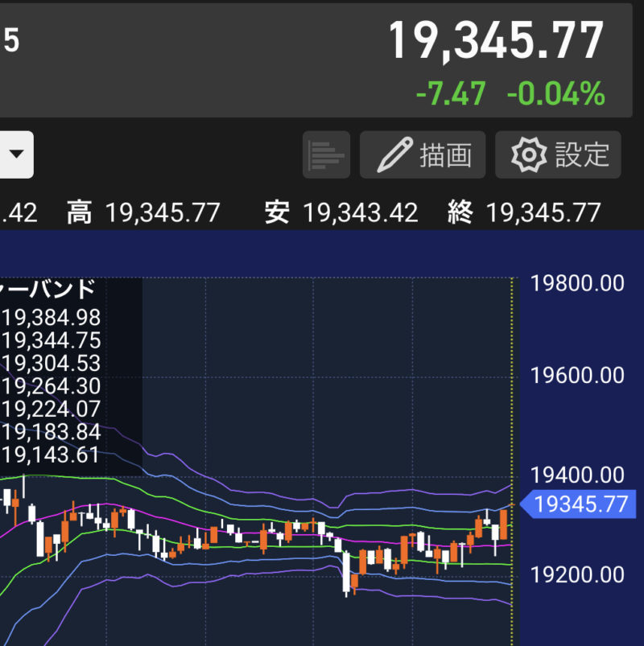Viewport: 644px width, 646px height.
Task: Click the 19400.00 price axis label
Action: 577,475
